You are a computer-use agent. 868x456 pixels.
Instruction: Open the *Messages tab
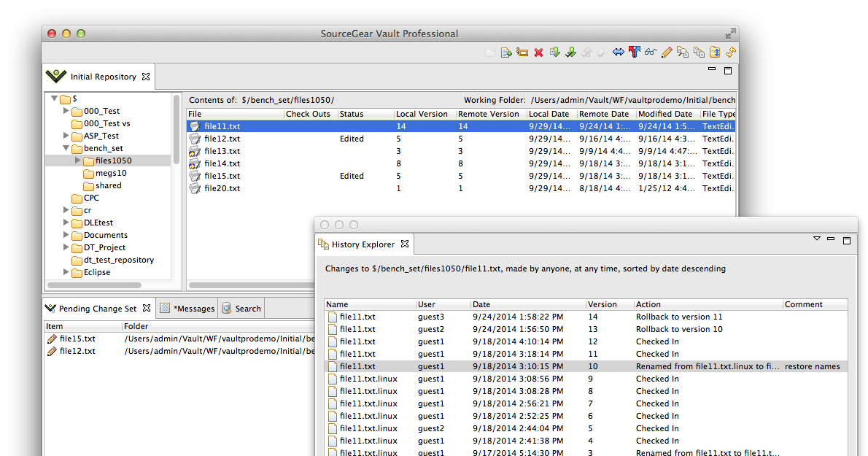[x=187, y=308]
